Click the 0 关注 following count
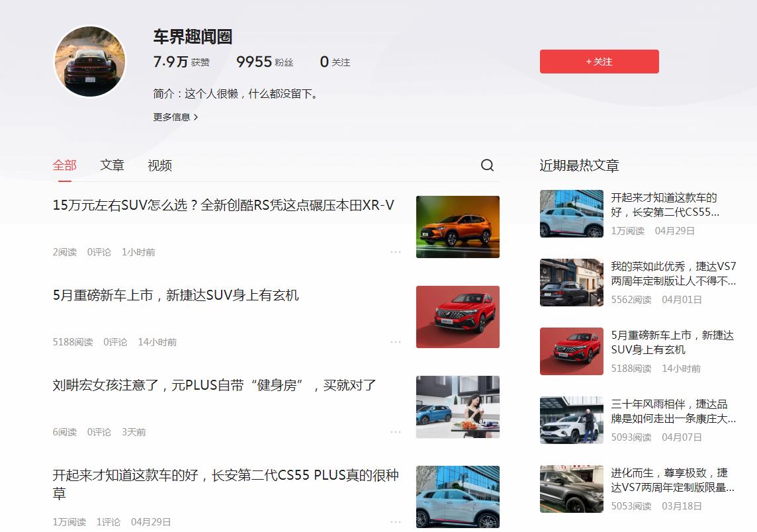Viewport: 757px width, 532px height. point(335,62)
